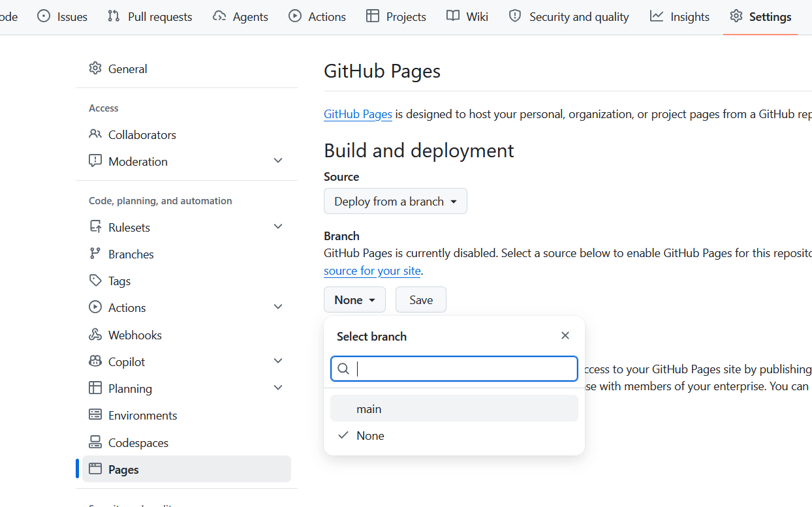The image size is (812, 507).
Task: Open Security and quality tab
Action: click(x=569, y=17)
